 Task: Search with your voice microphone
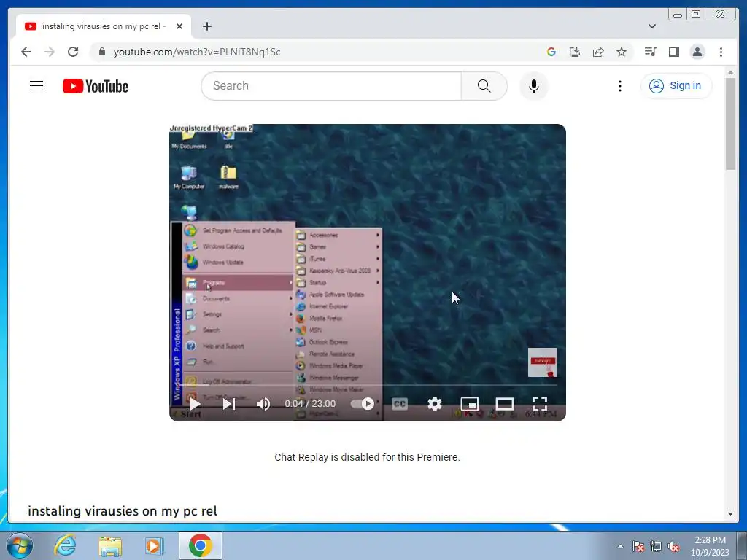533,86
